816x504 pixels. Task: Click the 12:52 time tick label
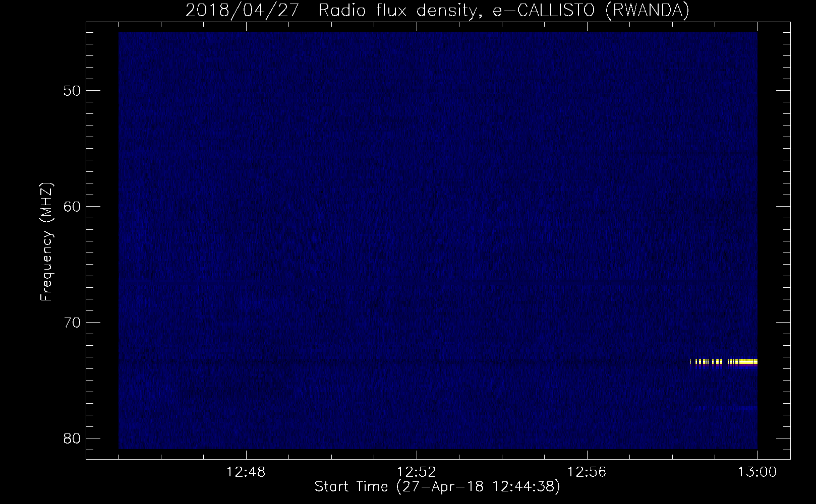[x=417, y=472]
